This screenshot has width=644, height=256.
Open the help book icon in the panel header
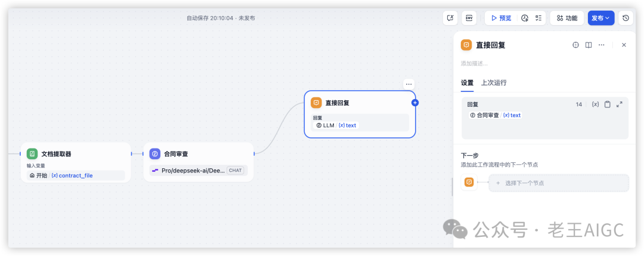[588, 45]
